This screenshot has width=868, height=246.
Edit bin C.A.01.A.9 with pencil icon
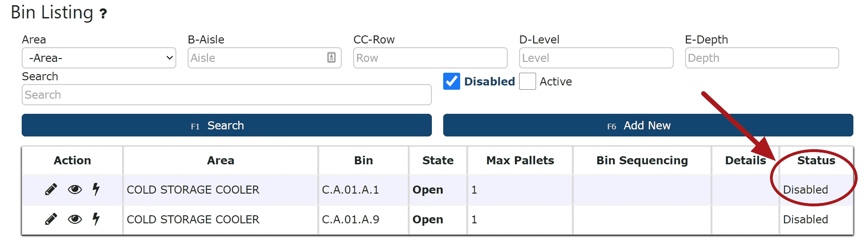tap(51, 219)
